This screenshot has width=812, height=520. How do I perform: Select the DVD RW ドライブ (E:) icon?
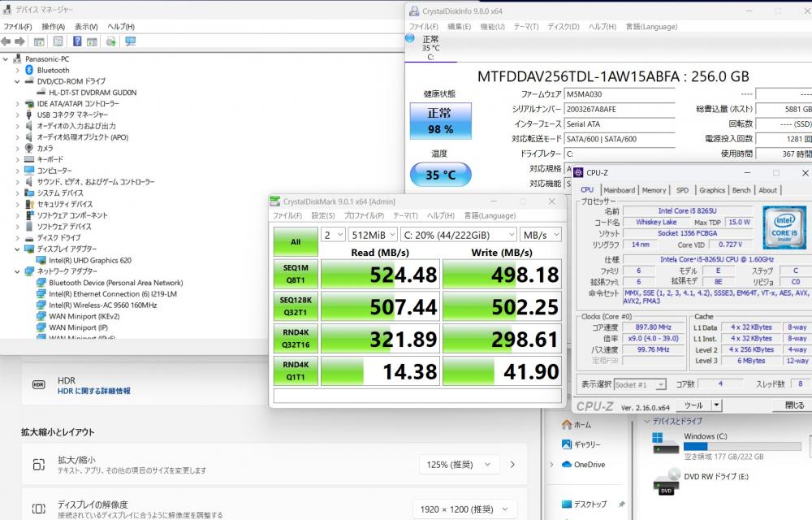pyautogui.click(x=667, y=482)
